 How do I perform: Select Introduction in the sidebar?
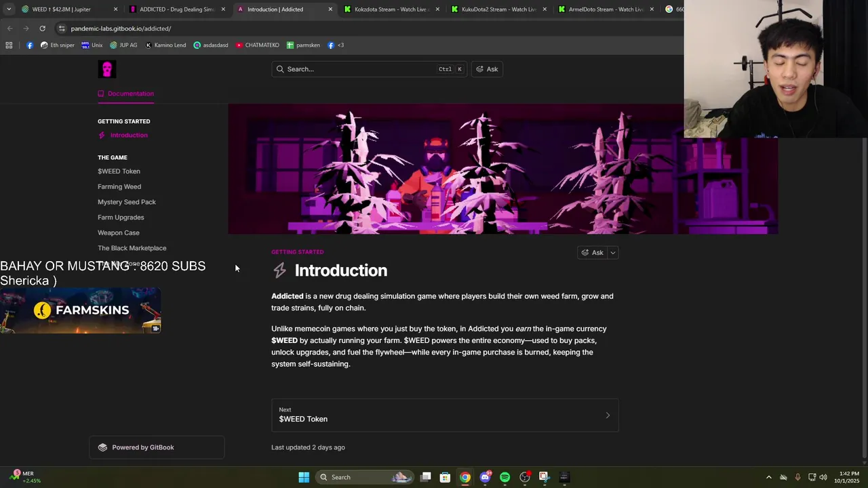pos(129,135)
